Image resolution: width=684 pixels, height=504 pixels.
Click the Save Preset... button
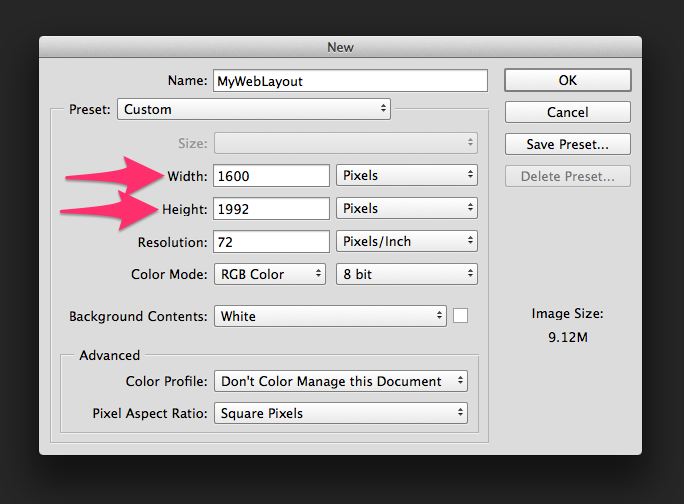567,144
